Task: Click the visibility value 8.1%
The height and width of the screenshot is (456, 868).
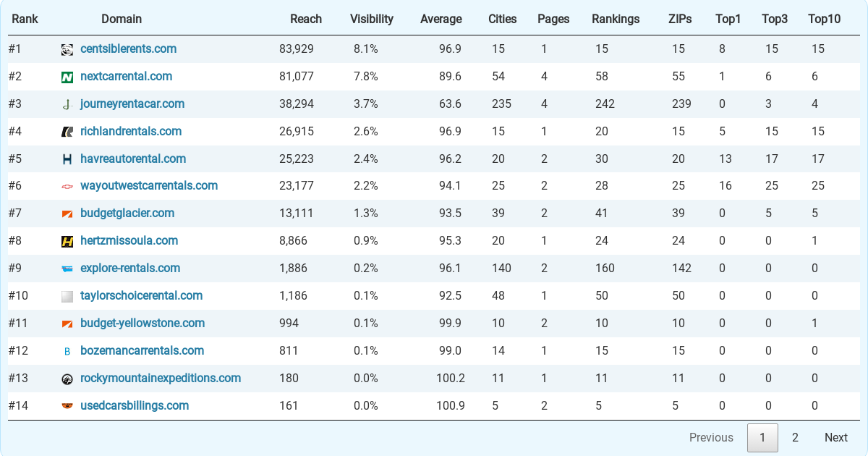Action: pyautogui.click(x=366, y=48)
